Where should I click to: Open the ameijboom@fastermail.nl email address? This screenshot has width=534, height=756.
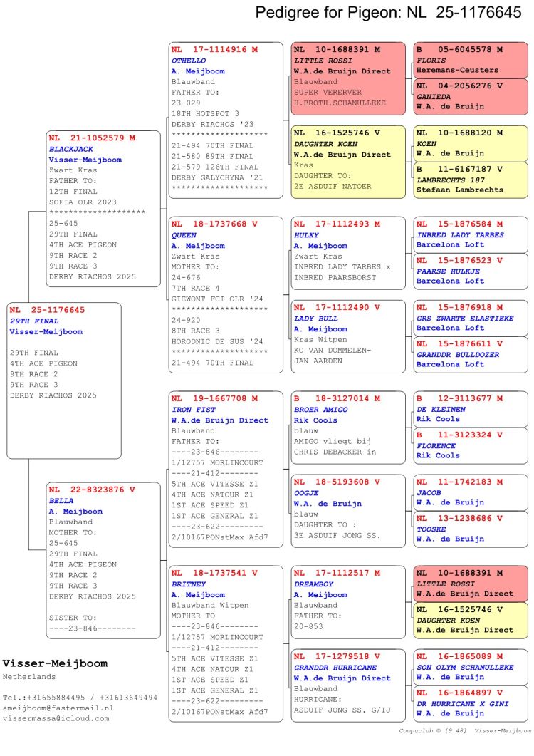click(x=58, y=708)
